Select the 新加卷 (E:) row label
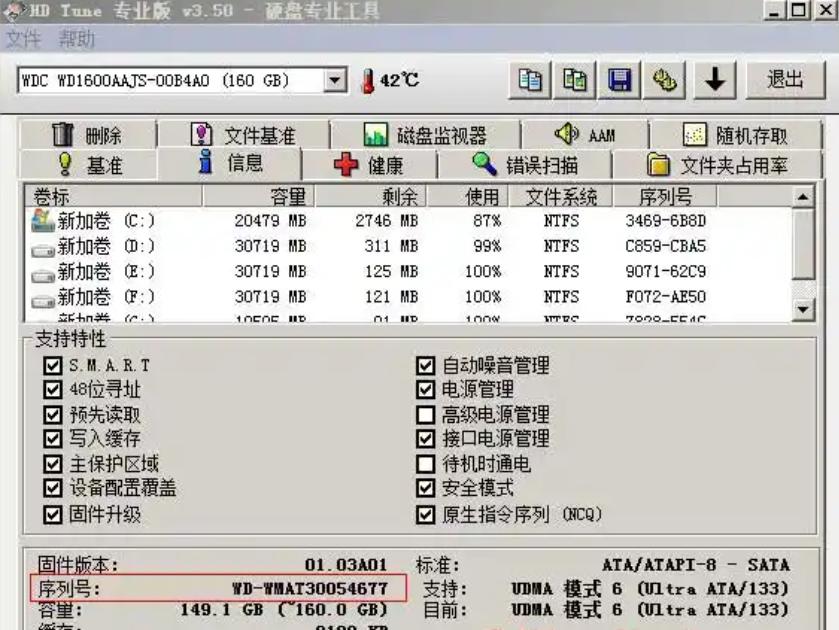This screenshot has height=630, width=839. point(106,271)
